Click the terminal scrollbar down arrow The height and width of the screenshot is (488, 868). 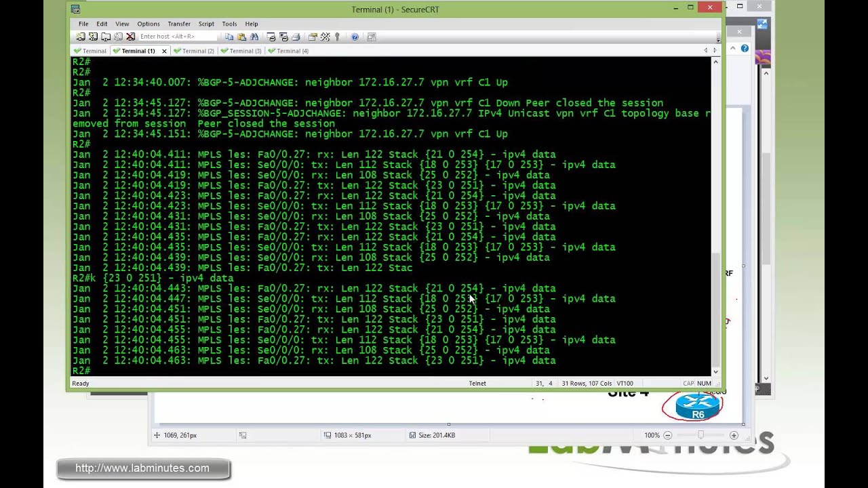click(715, 371)
